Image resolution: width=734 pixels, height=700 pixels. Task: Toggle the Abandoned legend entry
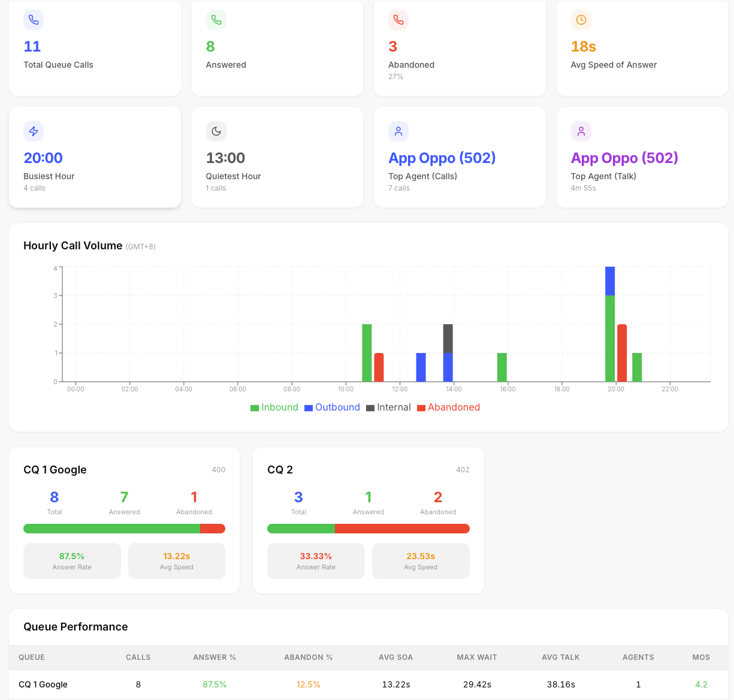point(448,407)
